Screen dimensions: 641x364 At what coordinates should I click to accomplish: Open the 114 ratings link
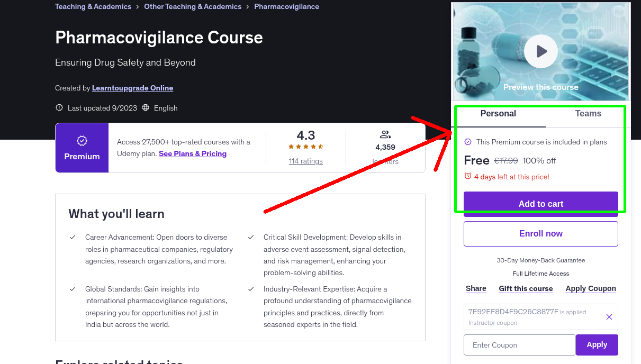coord(305,161)
